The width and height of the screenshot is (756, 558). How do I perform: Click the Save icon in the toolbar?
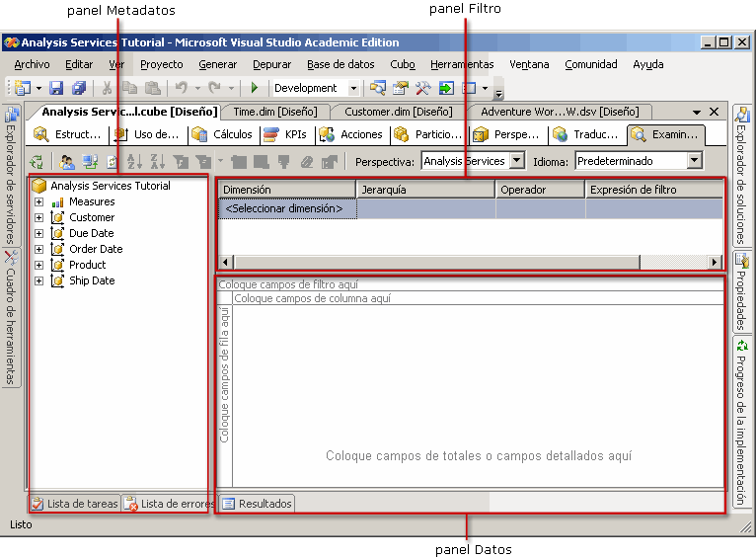point(56,88)
